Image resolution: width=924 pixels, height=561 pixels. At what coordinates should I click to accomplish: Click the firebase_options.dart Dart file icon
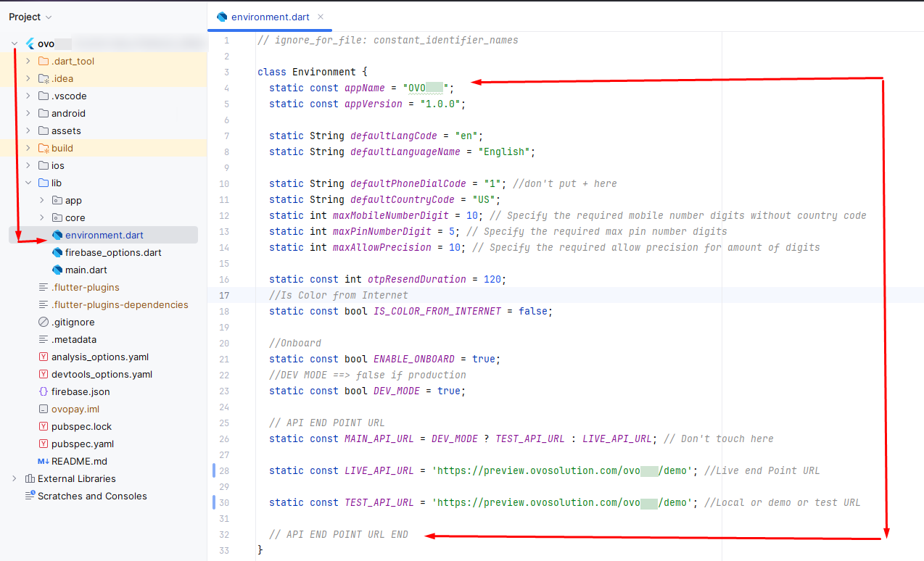pyautogui.click(x=57, y=252)
